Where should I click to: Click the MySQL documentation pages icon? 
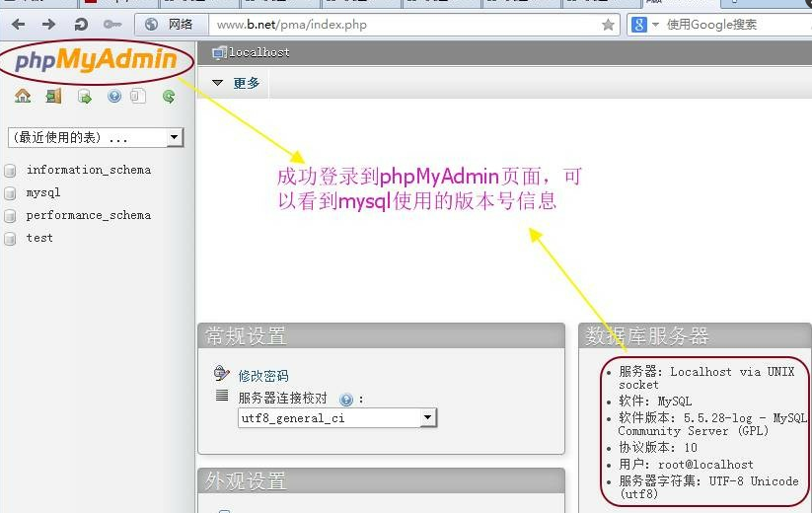pos(138,97)
